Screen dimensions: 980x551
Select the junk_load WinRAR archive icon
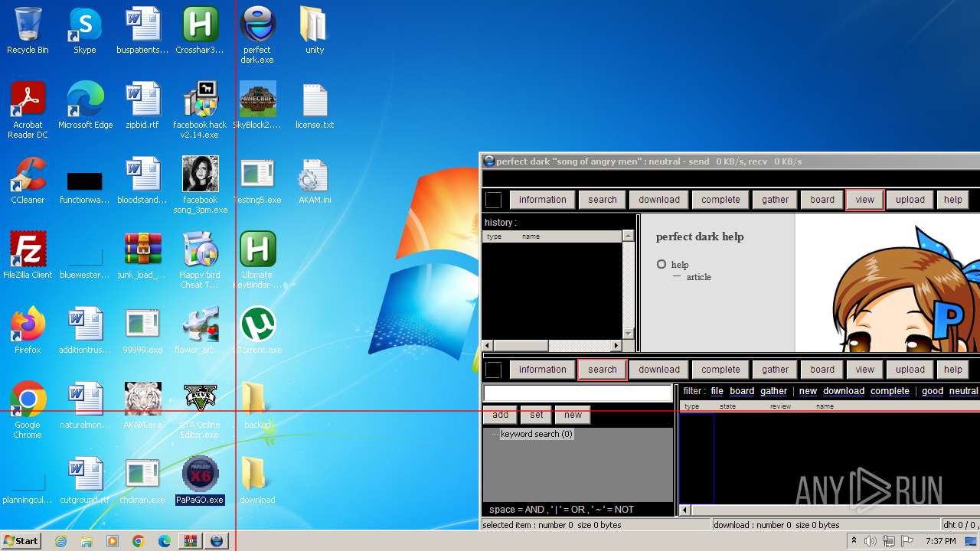[142, 256]
